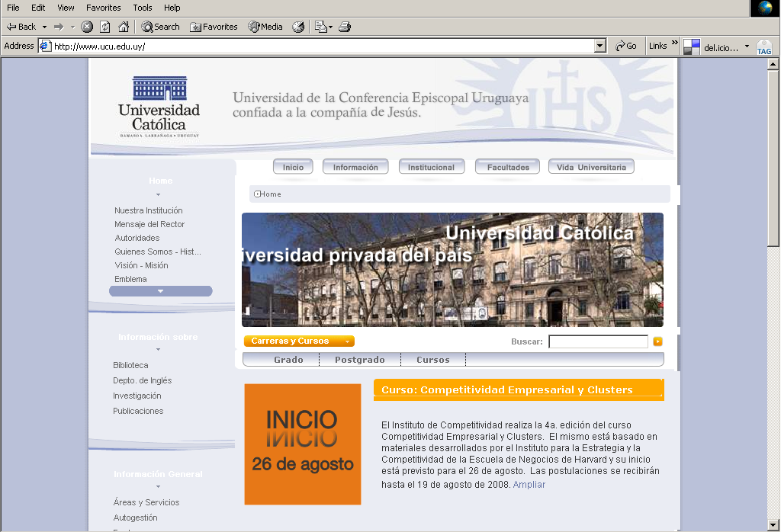Open the File menu
Screen dimensions: 781x532
pos(13,8)
